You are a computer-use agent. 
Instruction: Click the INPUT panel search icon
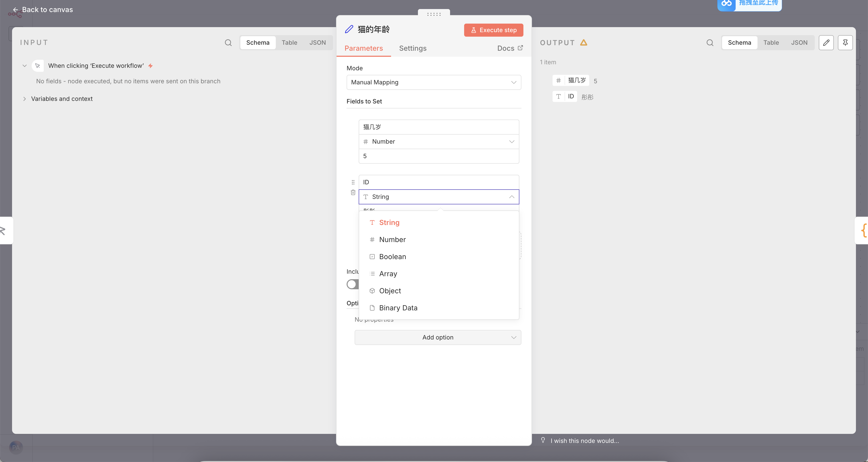coord(228,42)
